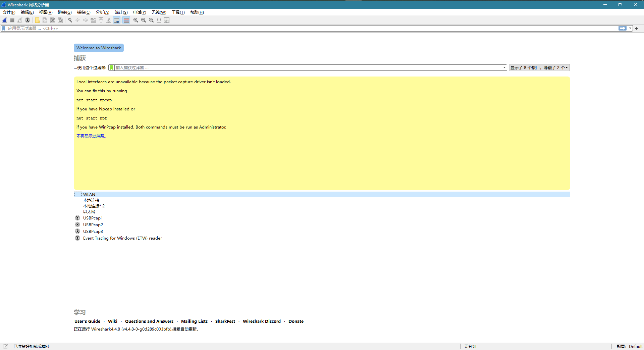Click the apply display filter arrow button
Screen dimensions: 644x350
(623, 29)
